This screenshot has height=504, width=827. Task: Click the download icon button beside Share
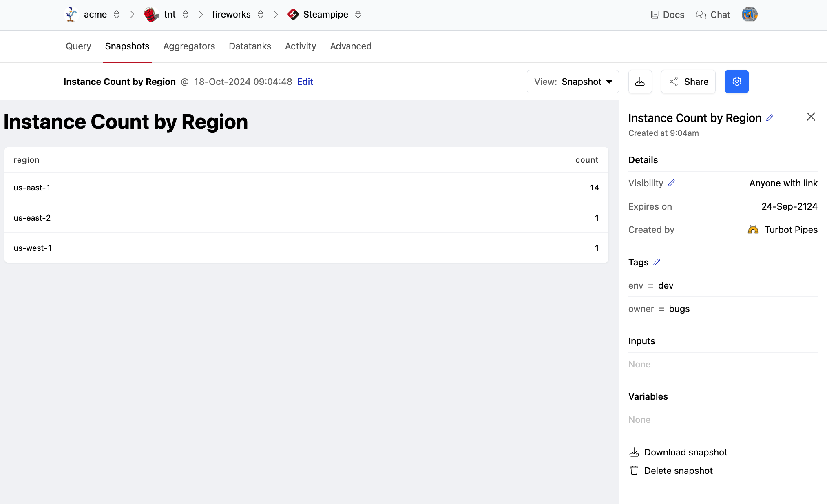pos(640,82)
